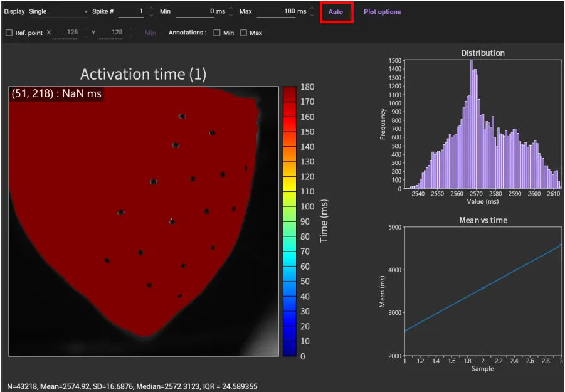Increase the Min ms value with up arrow
565x392 pixels.
tap(231, 9)
